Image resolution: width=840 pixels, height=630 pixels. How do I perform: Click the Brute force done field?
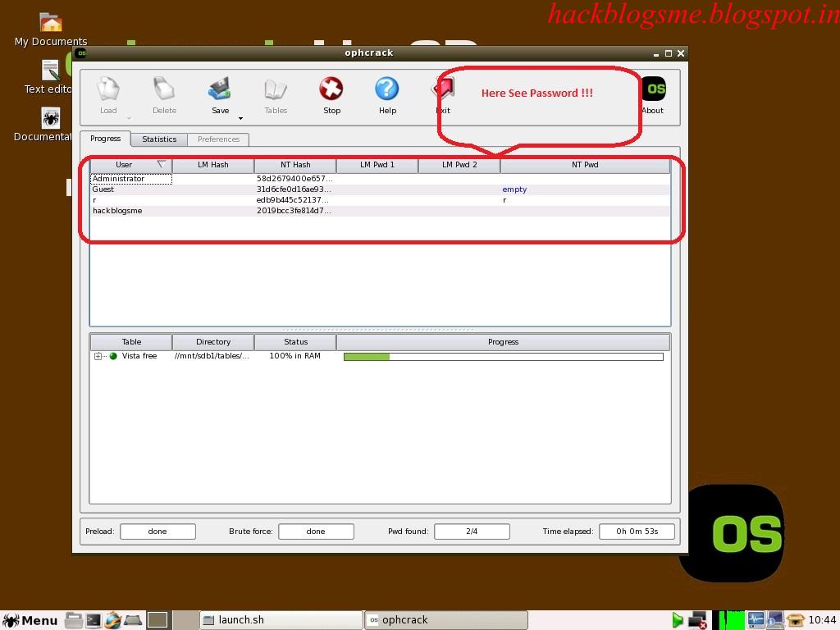click(x=316, y=532)
